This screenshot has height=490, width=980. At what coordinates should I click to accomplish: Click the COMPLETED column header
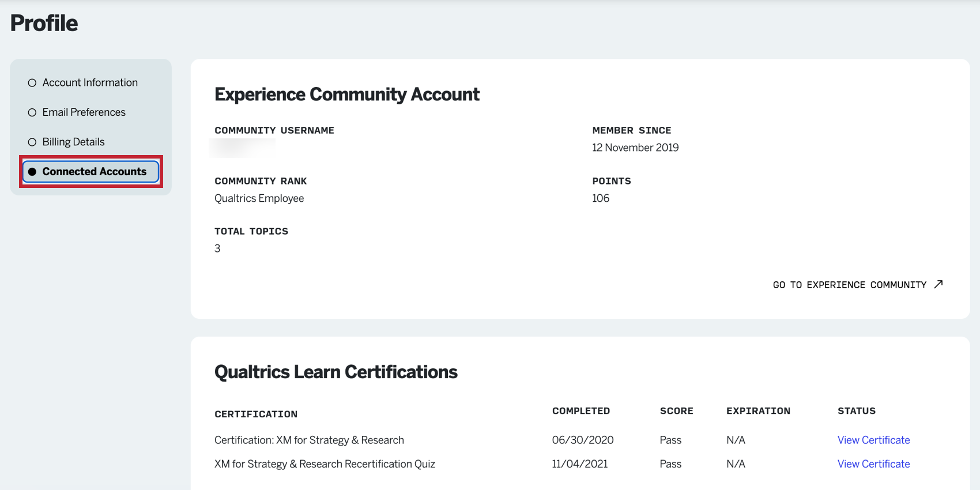coord(581,411)
